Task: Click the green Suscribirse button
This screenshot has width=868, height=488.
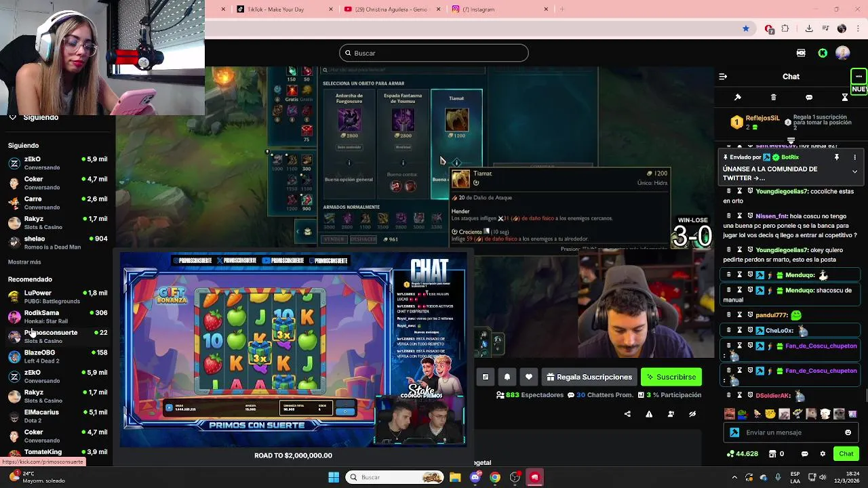Action: click(x=671, y=377)
